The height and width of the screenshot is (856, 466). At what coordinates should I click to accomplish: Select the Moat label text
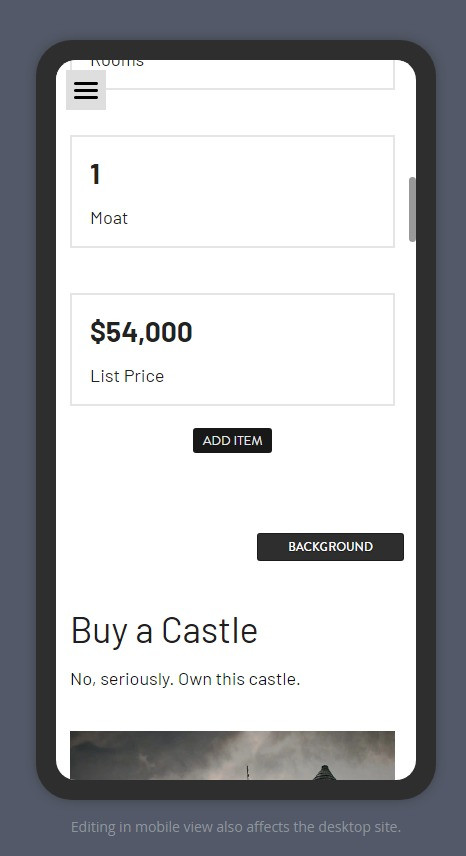[109, 218]
